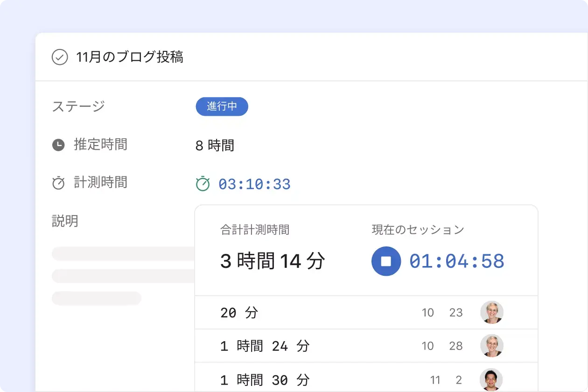Viewport: 588px width, 392px height.
Task: Edit the 8 時間 estimated time value
Action: 215,146
